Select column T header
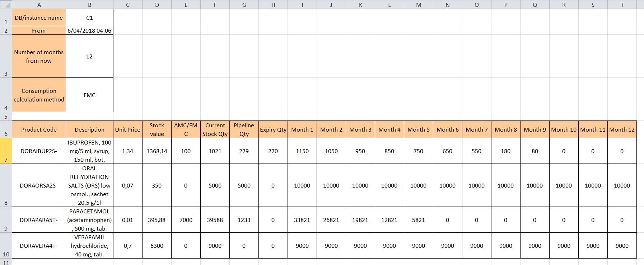644x265 pixels. click(x=622, y=5)
